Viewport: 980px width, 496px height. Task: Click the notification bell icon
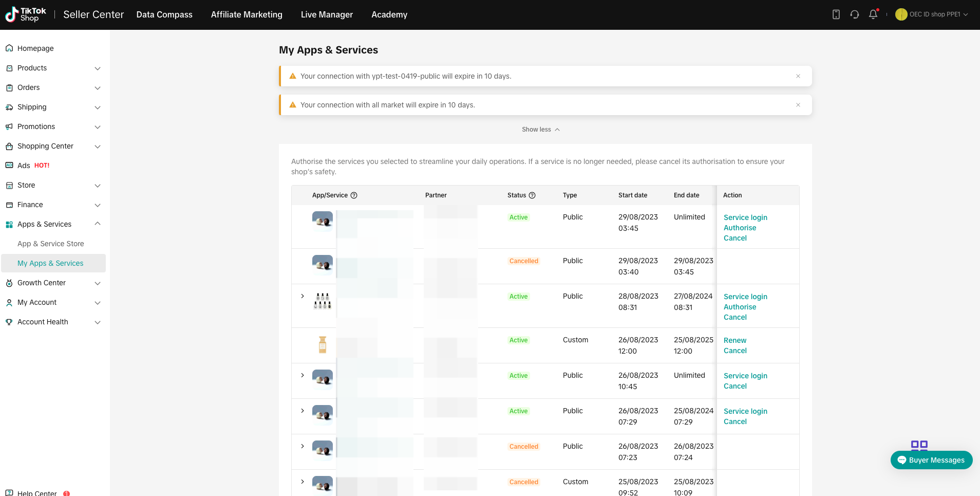click(873, 14)
